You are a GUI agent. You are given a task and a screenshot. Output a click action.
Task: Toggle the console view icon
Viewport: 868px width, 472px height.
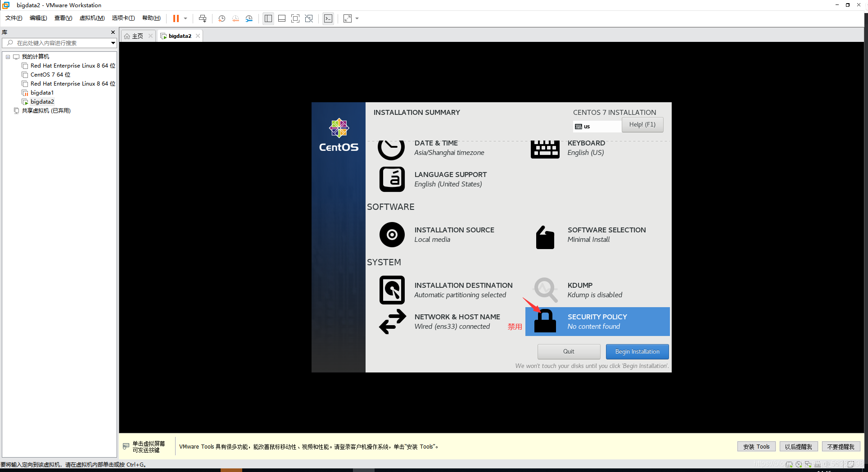(x=328, y=18)
